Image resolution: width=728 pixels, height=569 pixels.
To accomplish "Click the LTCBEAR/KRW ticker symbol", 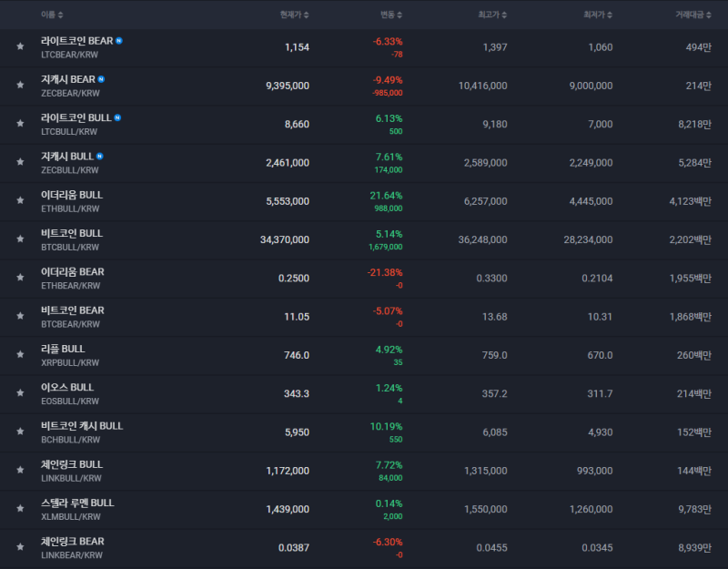I will tap(70, 55).
